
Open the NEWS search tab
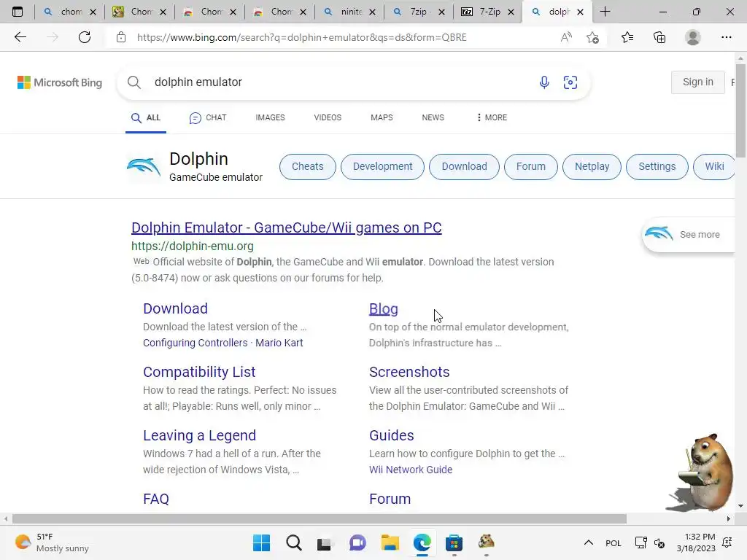433,117
